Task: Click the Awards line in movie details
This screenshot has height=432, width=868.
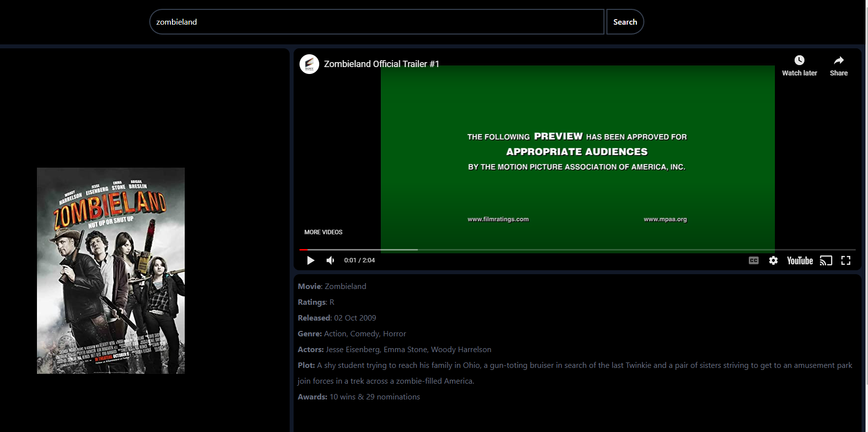Action: pyautogui.click(x=359, y=397)
